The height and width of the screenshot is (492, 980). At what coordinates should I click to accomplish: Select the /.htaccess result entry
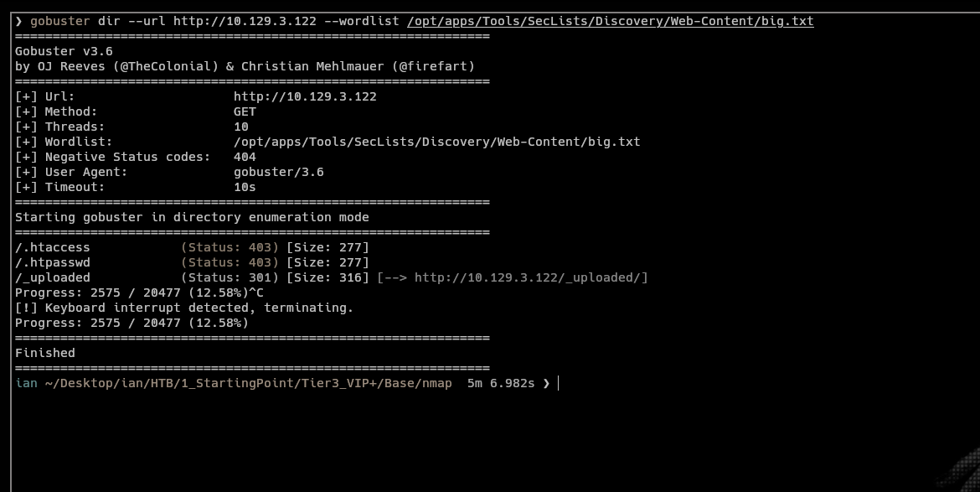52,247
